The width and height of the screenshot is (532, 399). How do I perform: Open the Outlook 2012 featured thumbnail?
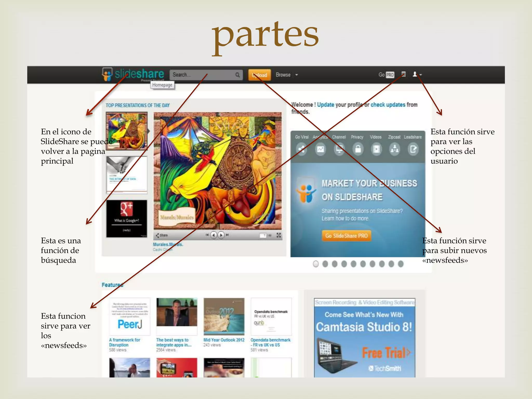click(224, 316)
